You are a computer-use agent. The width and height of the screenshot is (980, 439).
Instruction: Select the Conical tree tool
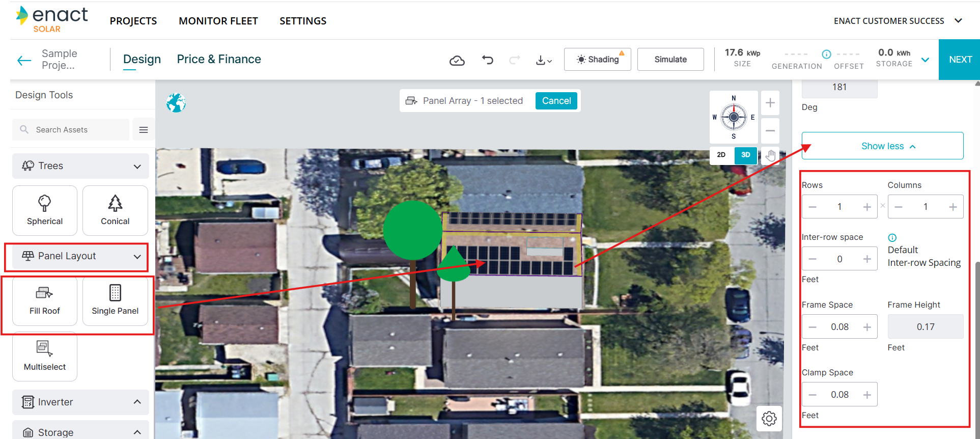click(115, 210)
